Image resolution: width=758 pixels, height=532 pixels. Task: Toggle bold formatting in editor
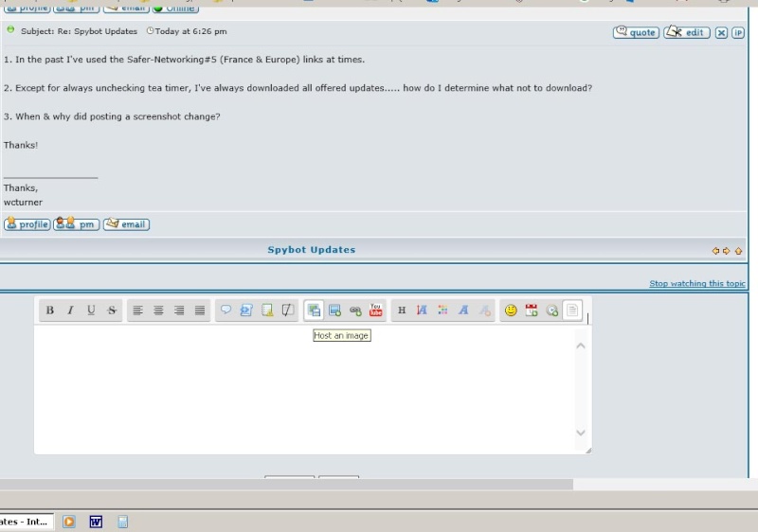49,310
